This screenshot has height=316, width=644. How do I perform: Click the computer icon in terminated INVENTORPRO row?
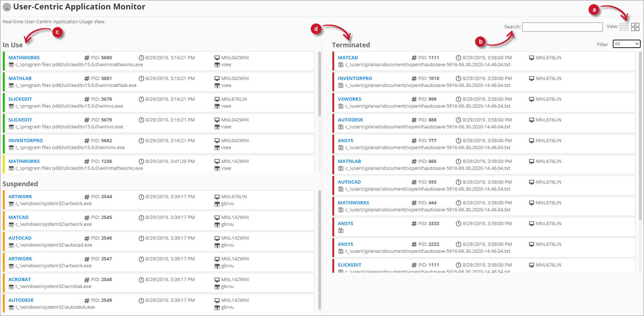532,79
